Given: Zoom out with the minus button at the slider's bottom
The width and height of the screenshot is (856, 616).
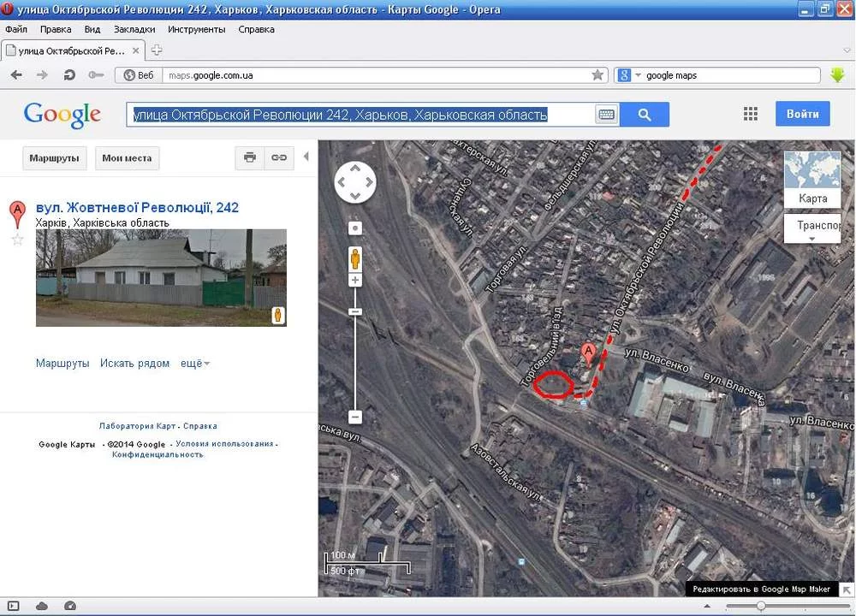Looking at the screenshot, I should [355, 417].
